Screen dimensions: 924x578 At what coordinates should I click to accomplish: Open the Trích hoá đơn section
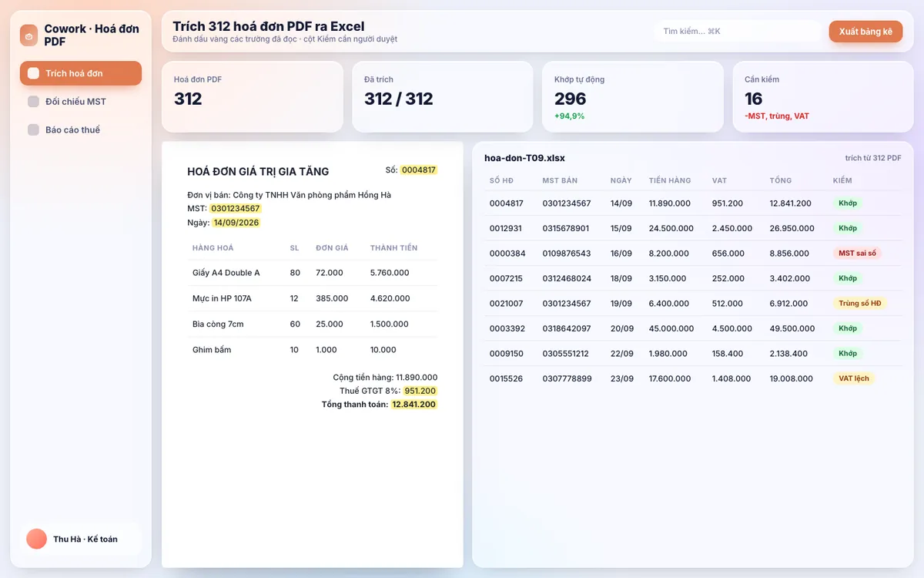[81, 73]
